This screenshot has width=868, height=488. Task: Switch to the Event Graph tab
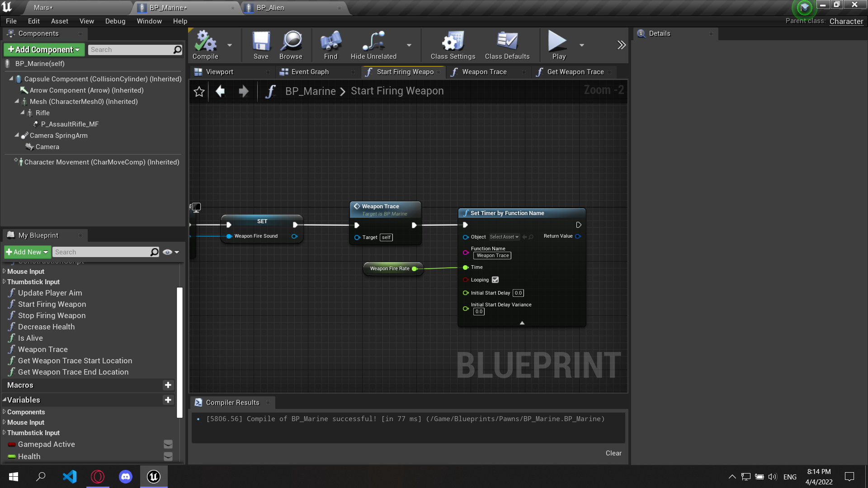(310, 72)
